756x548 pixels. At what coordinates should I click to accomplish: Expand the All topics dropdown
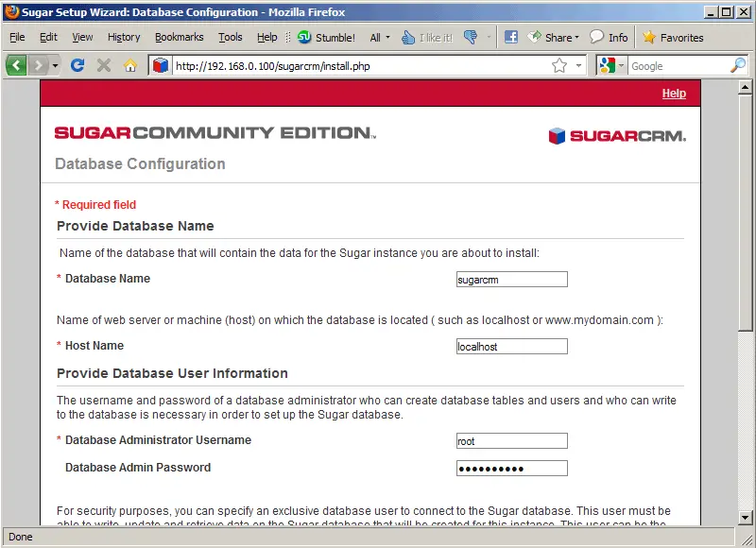coord(387,37)
